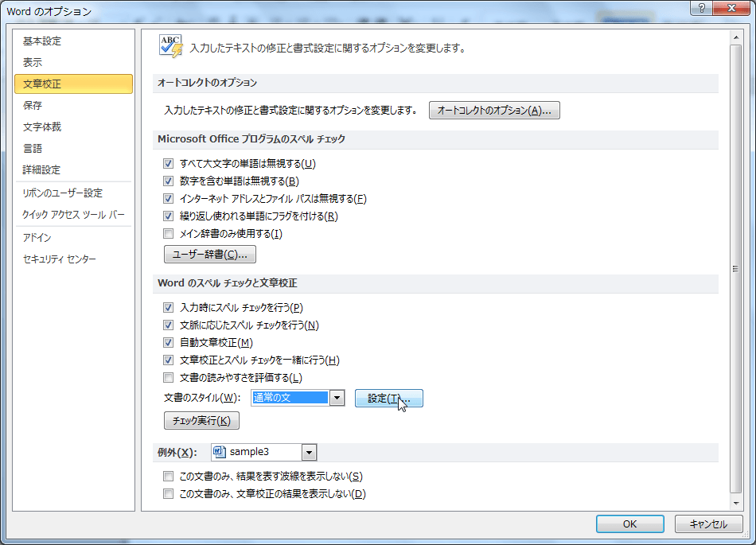
Task: Open リボンのユーザー設定 category
Action: 73,193
